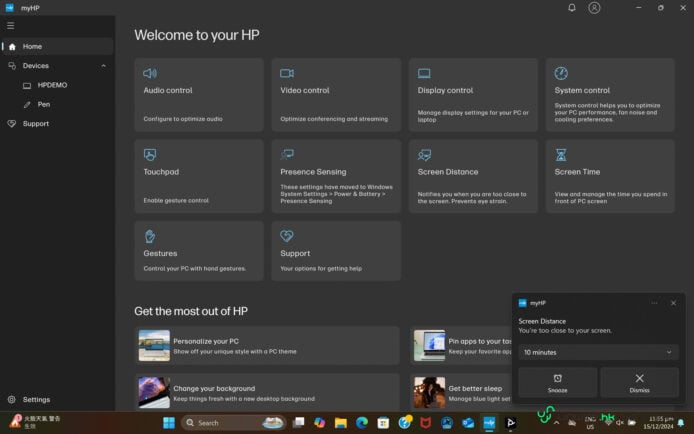Click the Gestures hand icon

(x=150, y=236)
